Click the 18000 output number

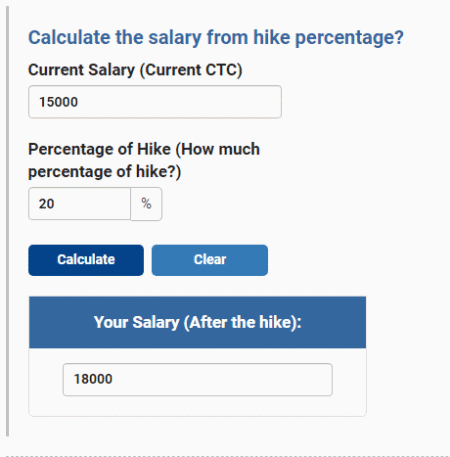93,379
